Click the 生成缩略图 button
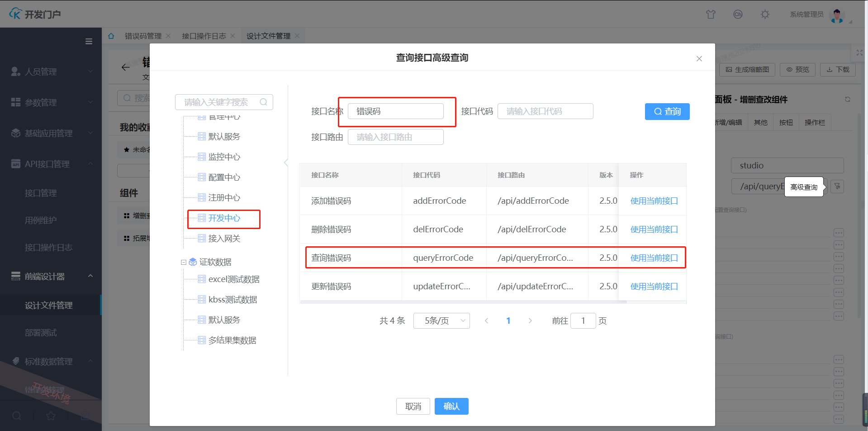 747,70
